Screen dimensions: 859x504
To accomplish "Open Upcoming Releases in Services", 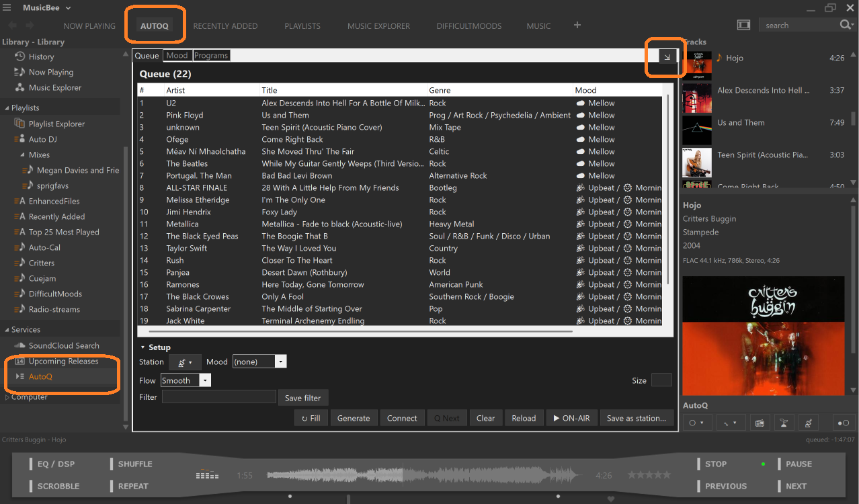I will (63, 361).
